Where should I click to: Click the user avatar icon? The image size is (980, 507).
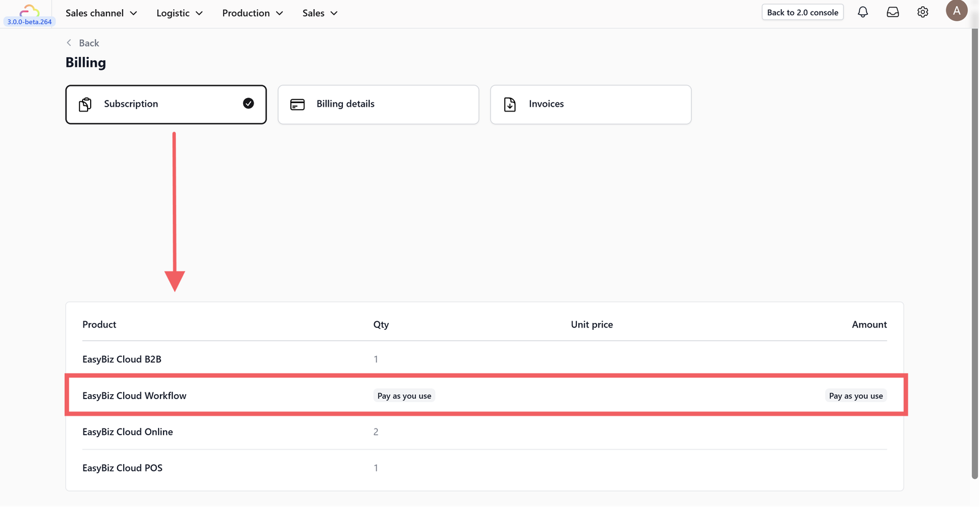pyautogui.click(x=956, y=11)
